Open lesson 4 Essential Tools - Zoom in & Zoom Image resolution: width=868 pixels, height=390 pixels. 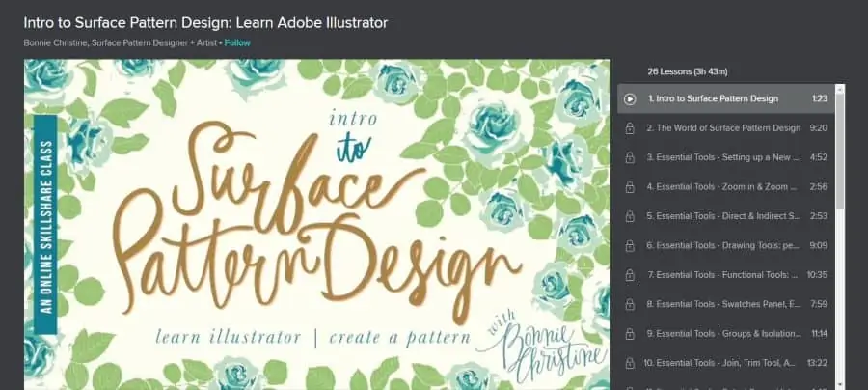coord(725,186)
